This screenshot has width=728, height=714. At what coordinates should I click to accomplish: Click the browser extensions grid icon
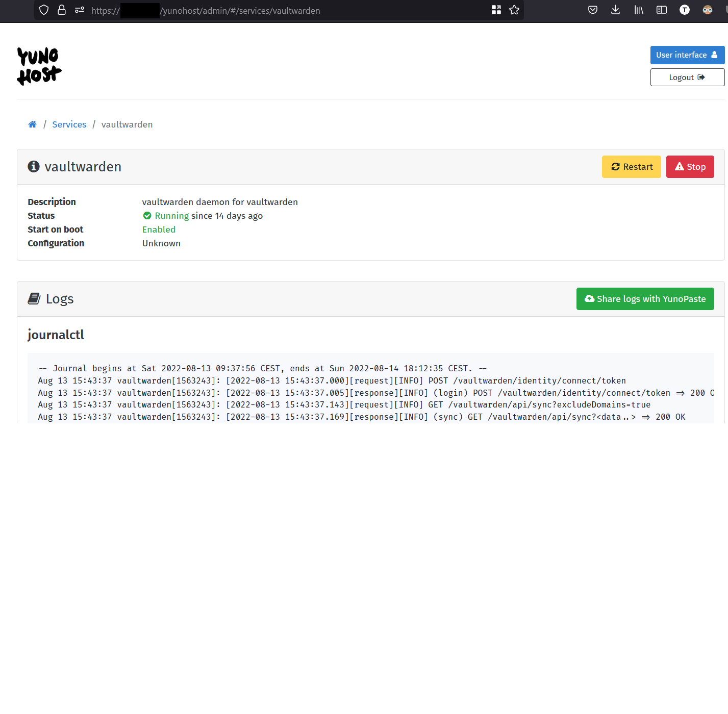point(496,10)
